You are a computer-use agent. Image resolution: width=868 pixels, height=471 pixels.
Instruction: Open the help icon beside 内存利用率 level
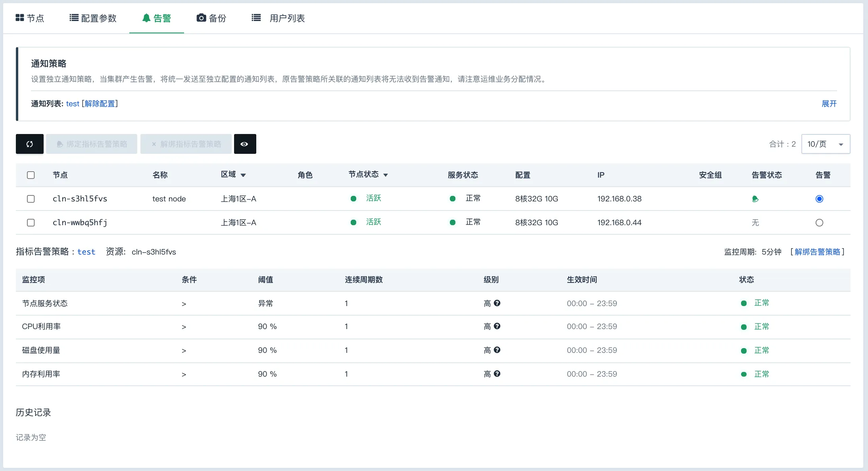click(497, 373)
